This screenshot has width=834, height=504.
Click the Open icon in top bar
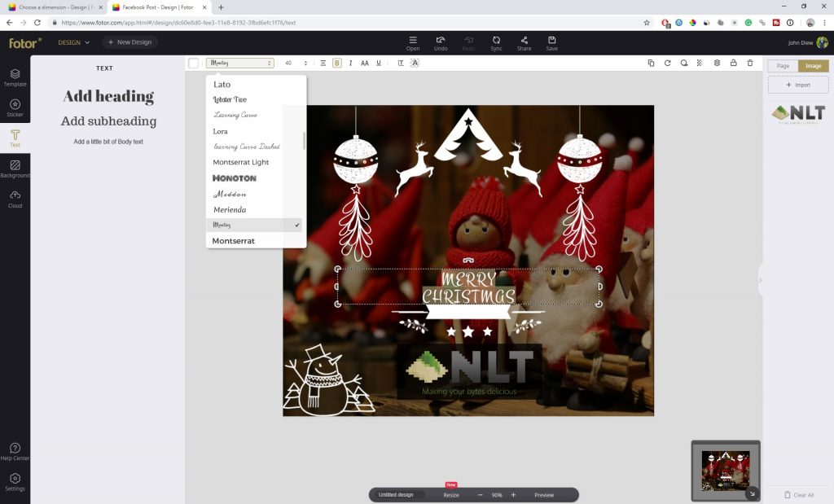(413, 43)
